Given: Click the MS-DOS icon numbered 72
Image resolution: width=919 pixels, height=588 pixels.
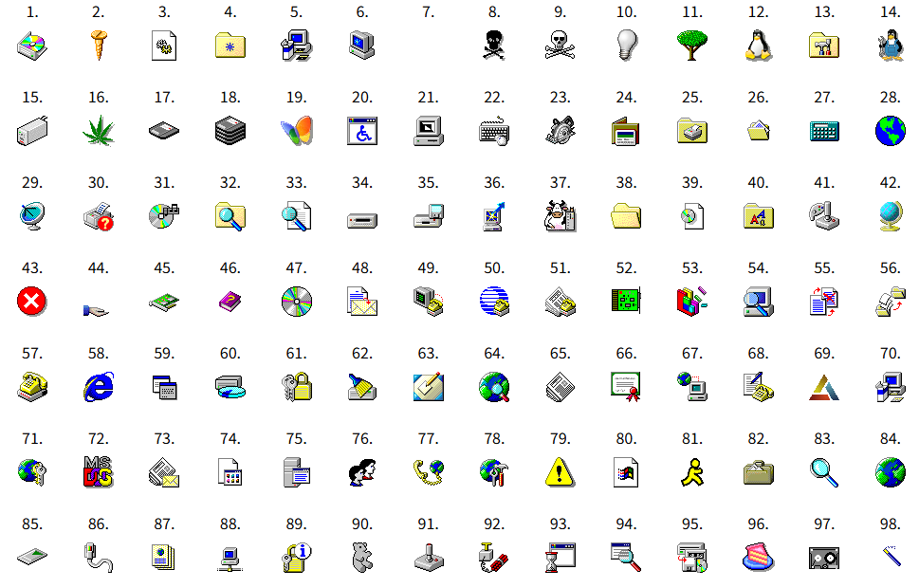Looking at the screenshot, I should (99, 472).
